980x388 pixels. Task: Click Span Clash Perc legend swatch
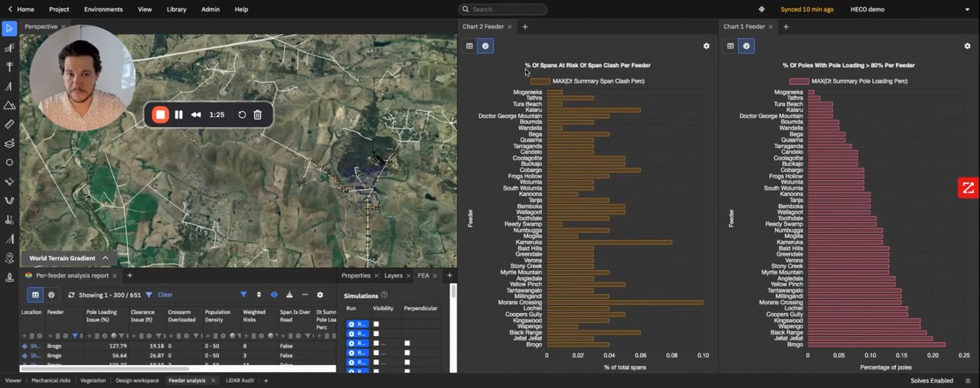tap(540, 81)
